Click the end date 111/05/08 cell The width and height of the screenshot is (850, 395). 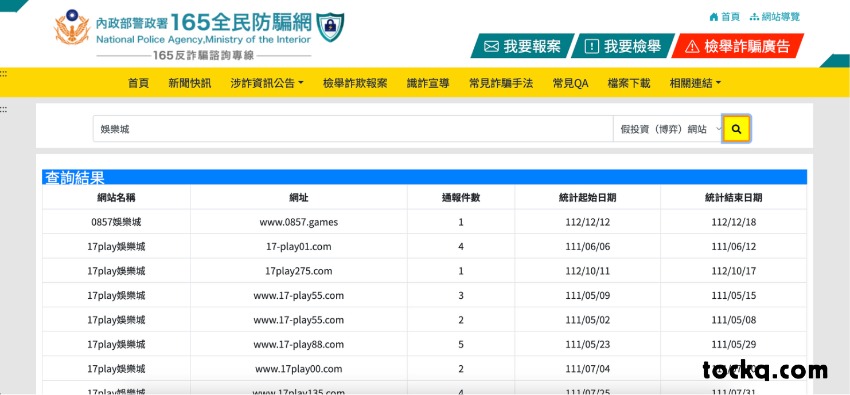(x=733, y=320)
